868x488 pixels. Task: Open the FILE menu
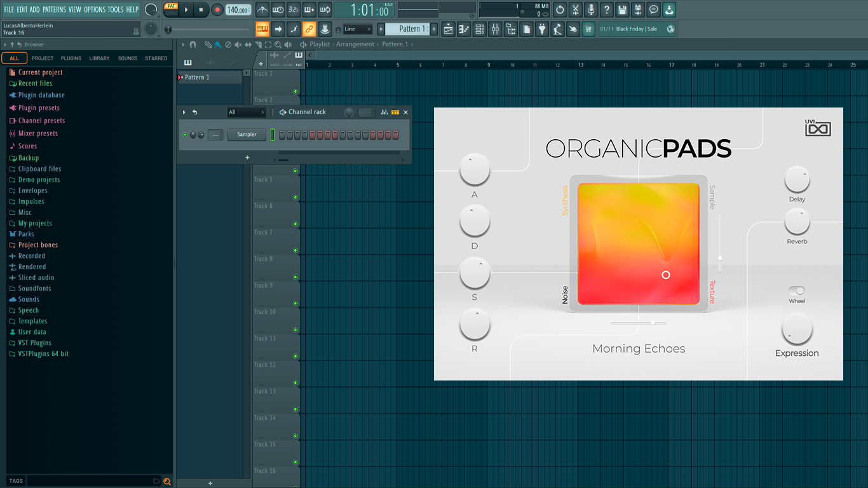9,10
